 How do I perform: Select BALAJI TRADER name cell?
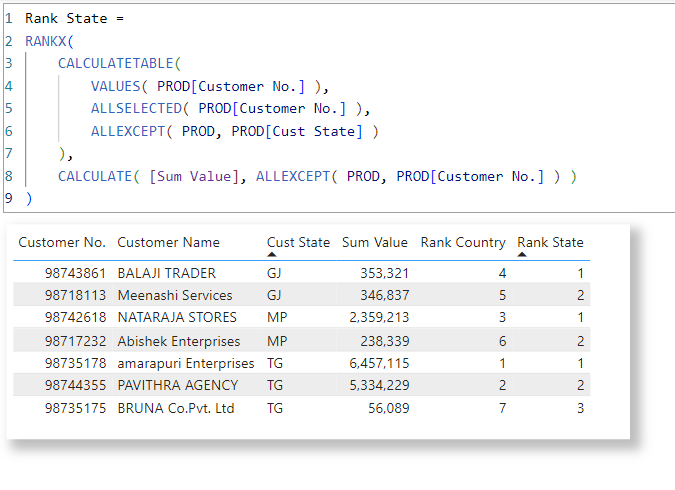coord(167,273)
